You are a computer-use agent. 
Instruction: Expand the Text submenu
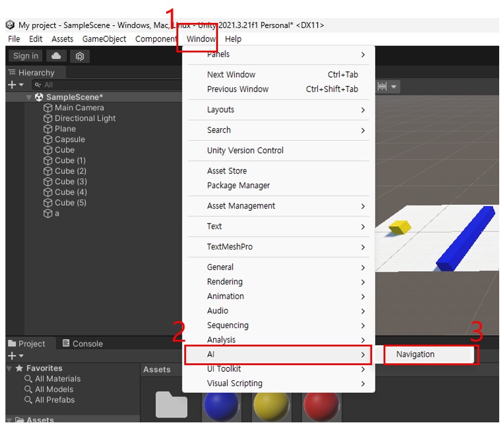click(278, 227)
